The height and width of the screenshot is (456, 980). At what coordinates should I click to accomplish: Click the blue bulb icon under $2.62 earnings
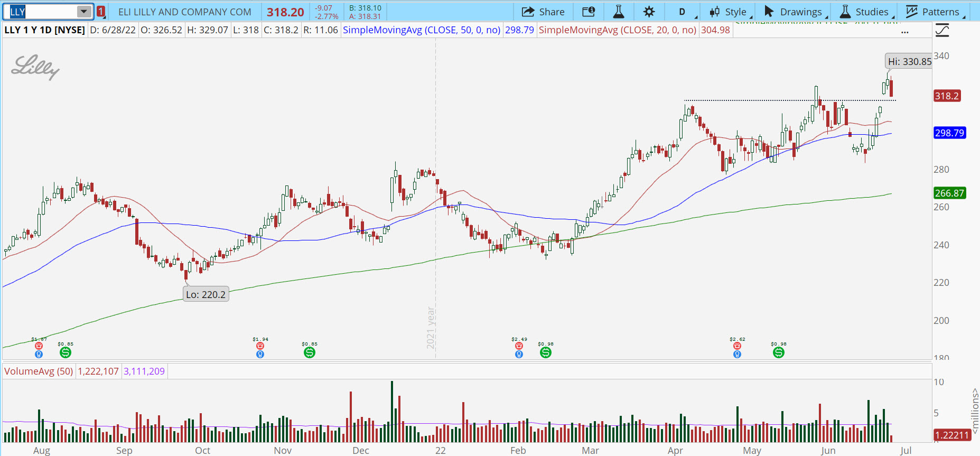pos(737,354)
